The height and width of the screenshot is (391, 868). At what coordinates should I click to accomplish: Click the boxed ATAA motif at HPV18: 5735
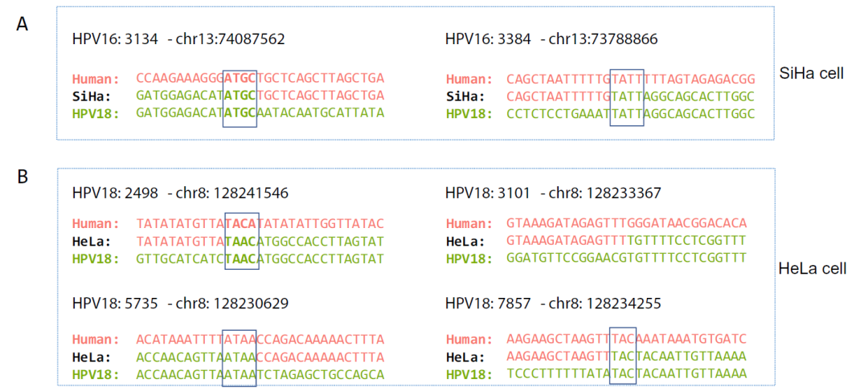coord(240,356)
